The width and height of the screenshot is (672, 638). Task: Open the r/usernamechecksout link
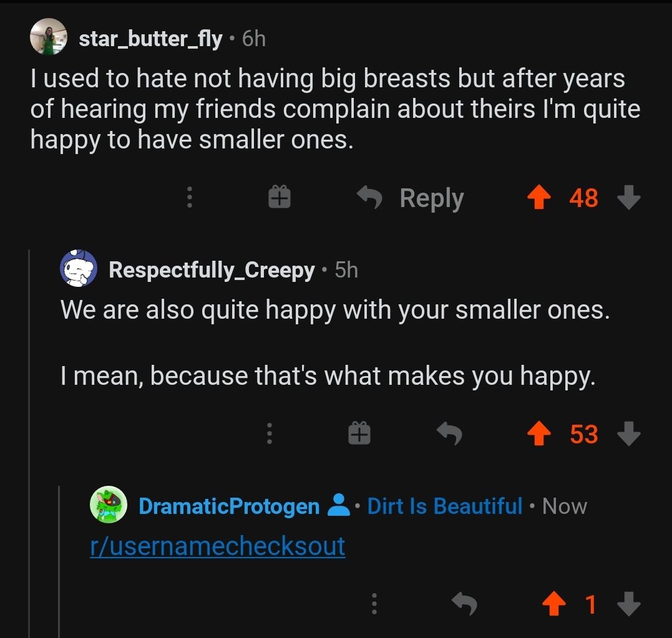[x=217, y=546]
